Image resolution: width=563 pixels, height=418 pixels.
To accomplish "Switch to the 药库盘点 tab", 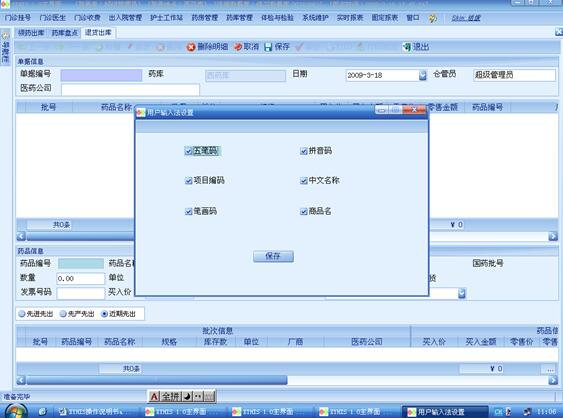I will click(x=65, y=33).
